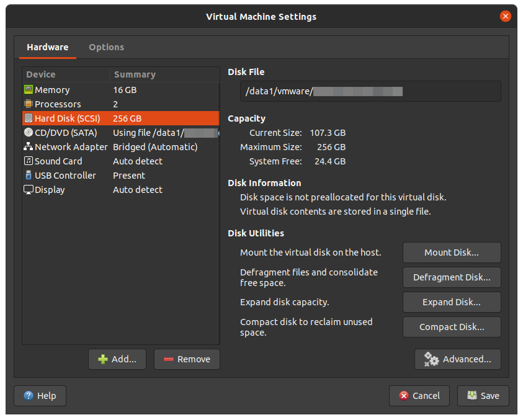The width and height of the screenshot is (523, 420).
Task: Select the USB Controller icon
Action: click(x=29, y=175)
